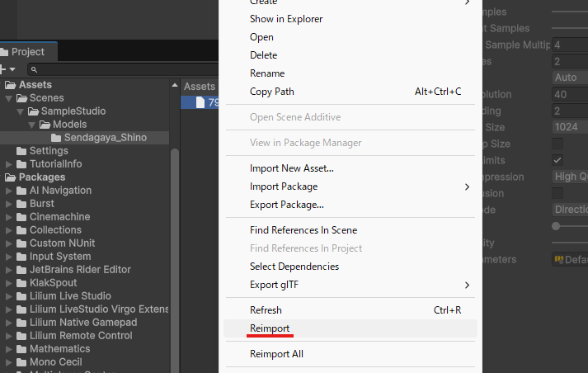
Task: Open the Auto dropdown in the Inspector
Action: [570, 78]
